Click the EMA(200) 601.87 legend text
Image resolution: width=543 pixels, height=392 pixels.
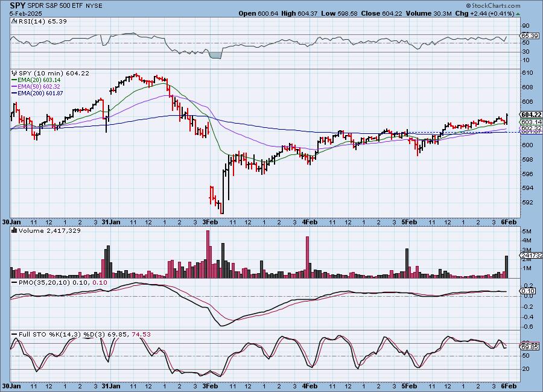tap(40, 93)
